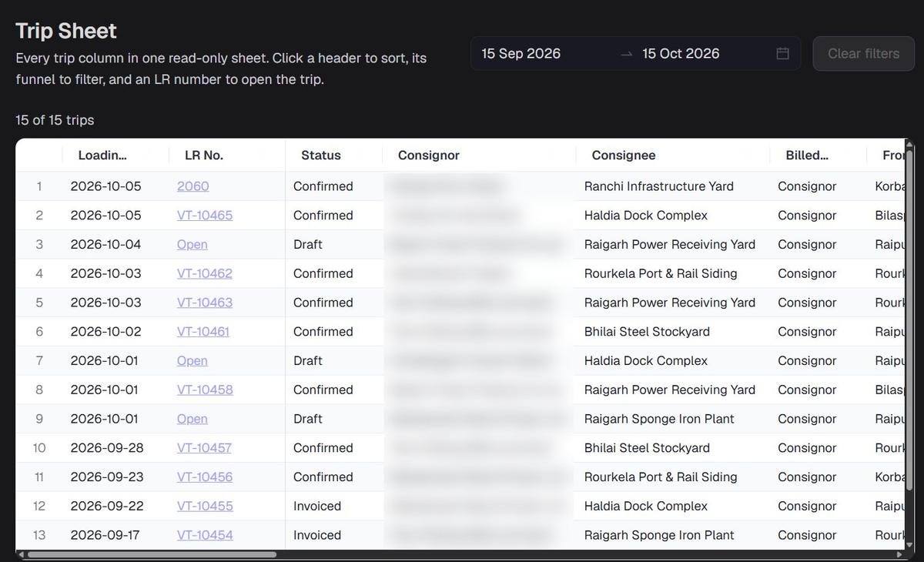
Task: Click the Invoiced status in the VT-10454 row
Action: coord(317,535)
